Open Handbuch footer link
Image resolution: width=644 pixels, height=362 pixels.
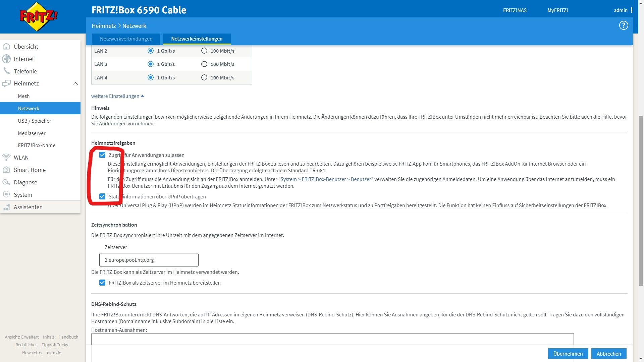pyautogui.click(x=68, y=337)
